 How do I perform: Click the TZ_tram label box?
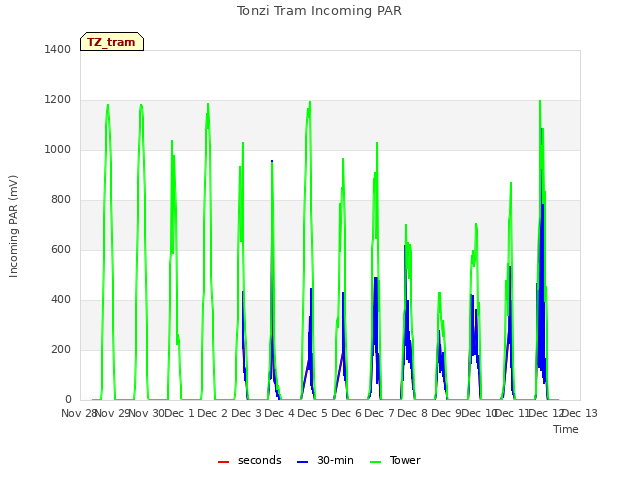pyautogui.click(x=112, y=42)
